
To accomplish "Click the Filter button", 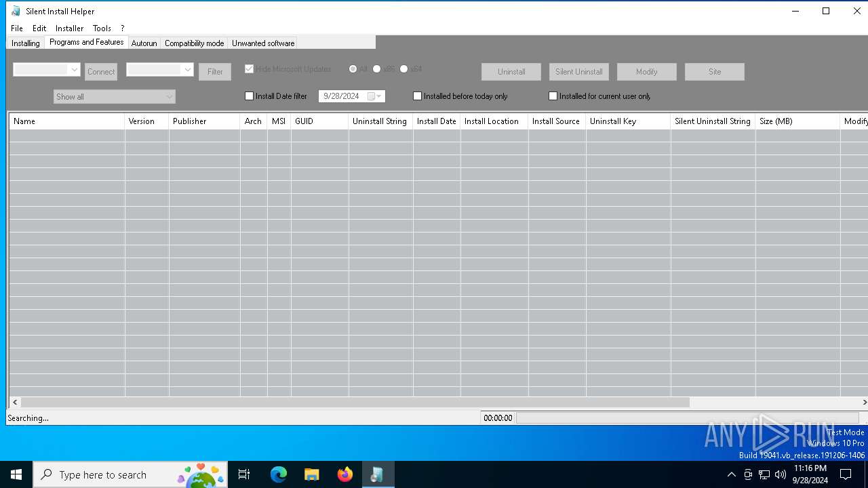I will 215,72.
